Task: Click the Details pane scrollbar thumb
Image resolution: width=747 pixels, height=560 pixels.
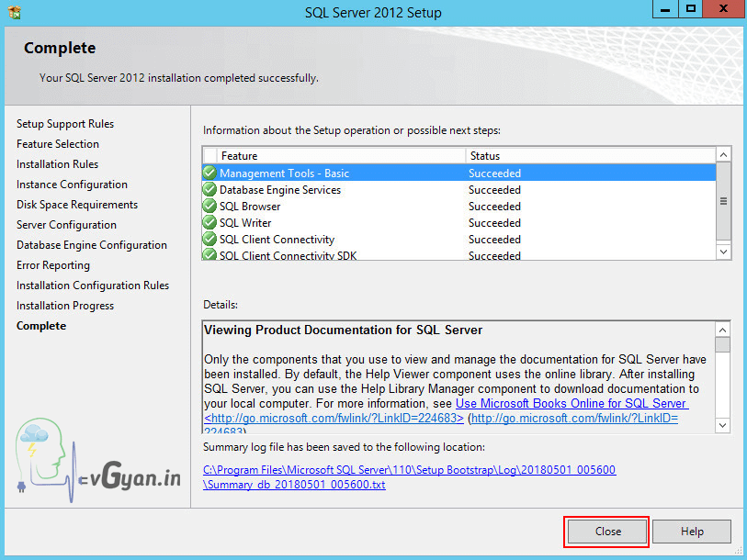Action: pyautogui.click(x=723, y=345)
